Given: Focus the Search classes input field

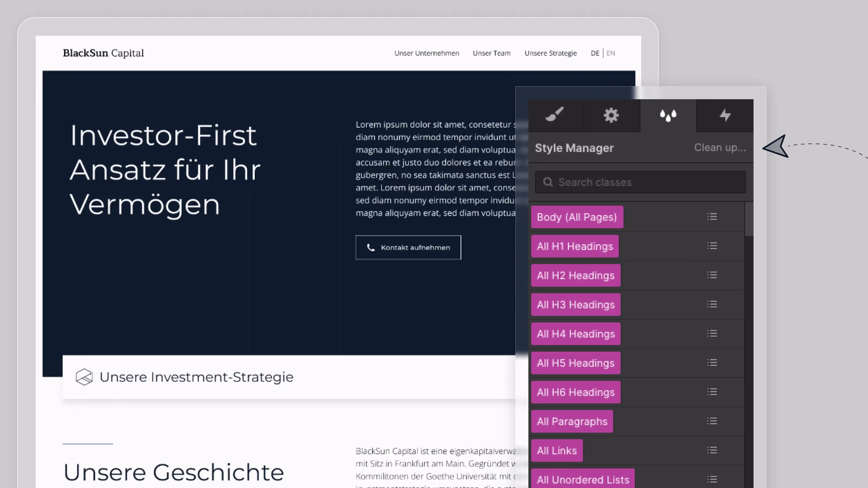Looking at the screenshot, I should coord(640,182).
